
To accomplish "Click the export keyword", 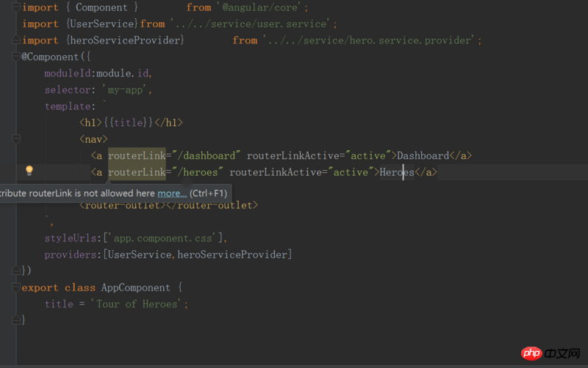I will [x=40, y=288].
